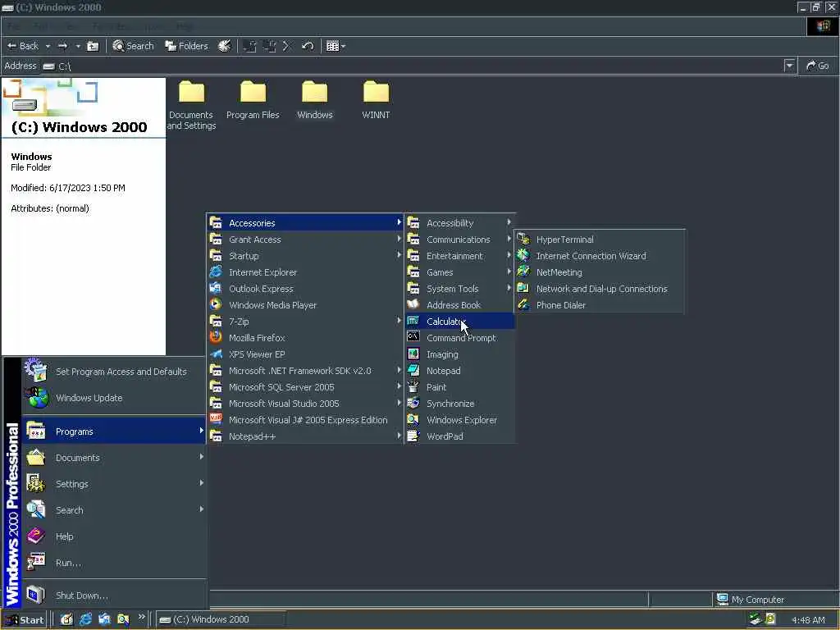Open Paint from Accessories menu
840x630 pixels.
point(459,387)
